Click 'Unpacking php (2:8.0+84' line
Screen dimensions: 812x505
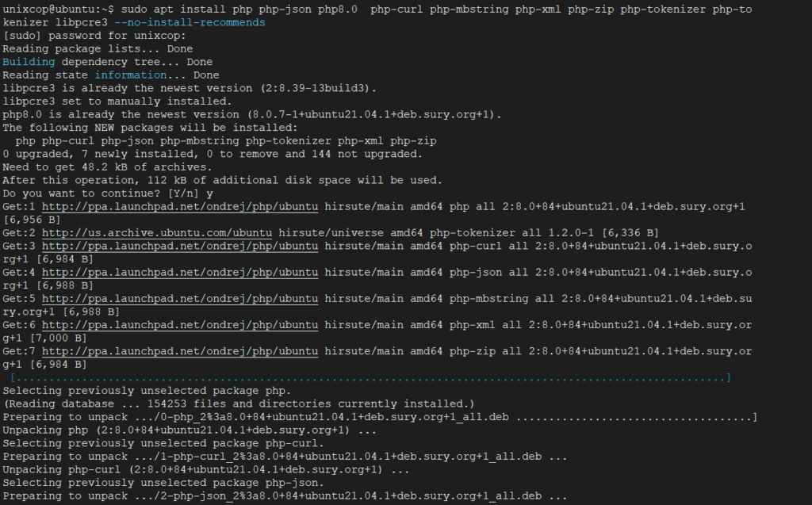tap(190, 430)
